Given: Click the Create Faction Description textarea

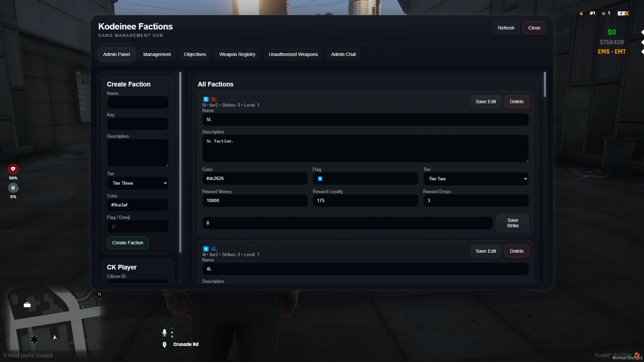Looking at the screenshot, I should [138, 153].
